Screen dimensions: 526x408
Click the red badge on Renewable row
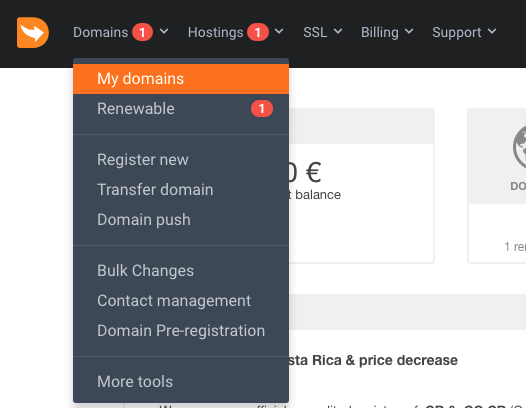coord(262,109)
